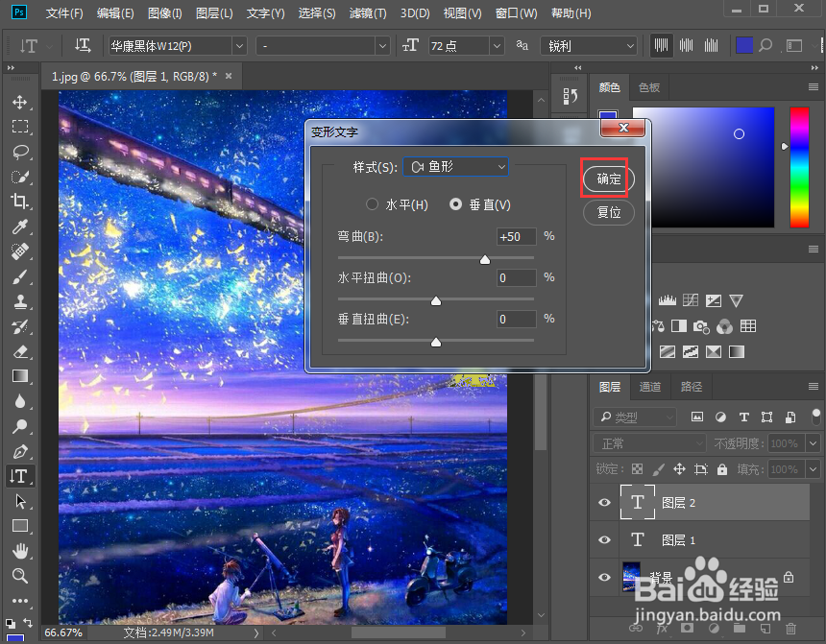
Task: Click the 复位 button
Action: point(608,212)
